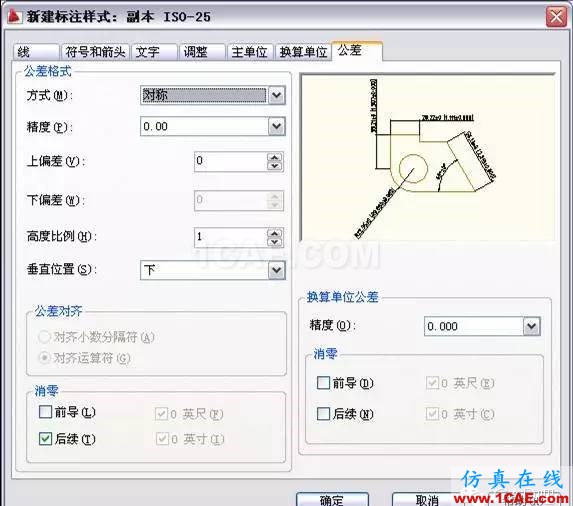Switch to the 换算单位 tab

tap(303, 52)
